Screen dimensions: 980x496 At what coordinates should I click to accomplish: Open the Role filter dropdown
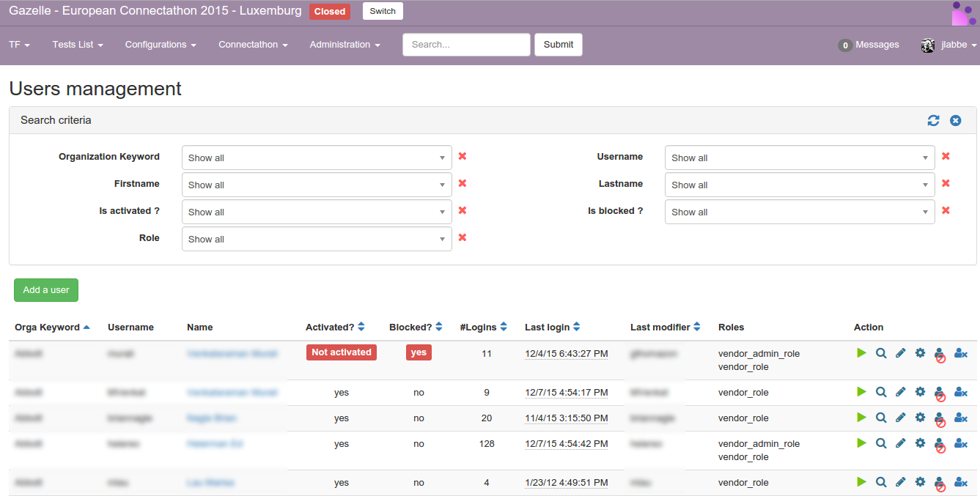click(x=317, y=239)
